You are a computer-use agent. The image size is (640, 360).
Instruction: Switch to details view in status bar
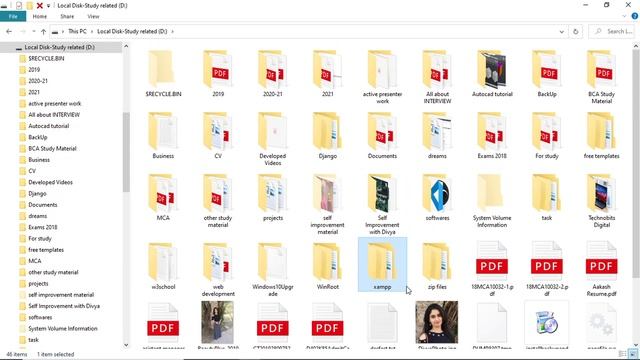pos(622,354)
